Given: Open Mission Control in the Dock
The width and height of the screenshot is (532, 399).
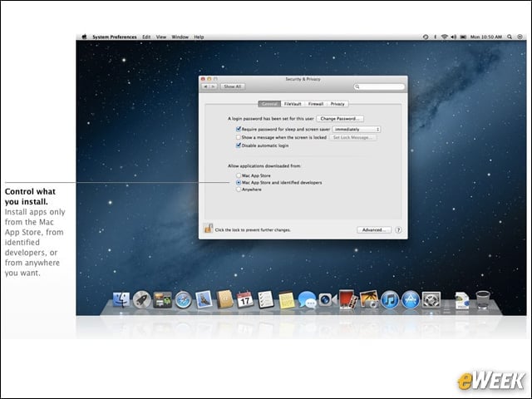Looking at the screenshot, I should [x=163, y=300].
